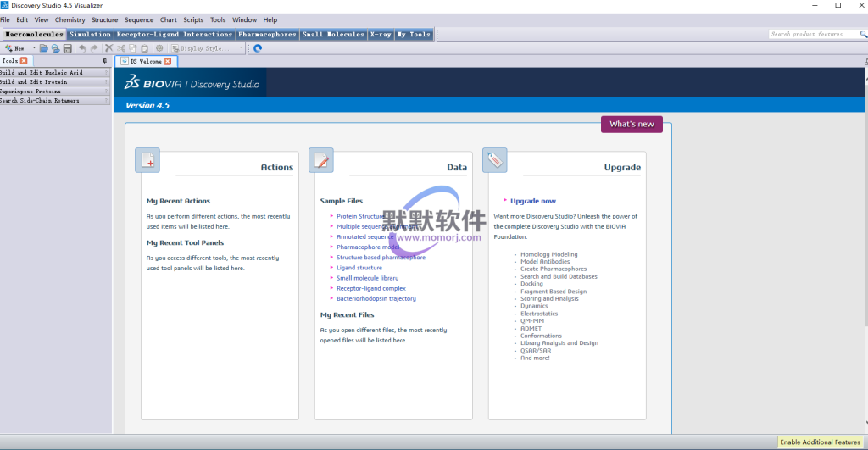This screenshot has width=868, height=450.
Task: Click the Open file folder icon
Action: coord(44,48)
